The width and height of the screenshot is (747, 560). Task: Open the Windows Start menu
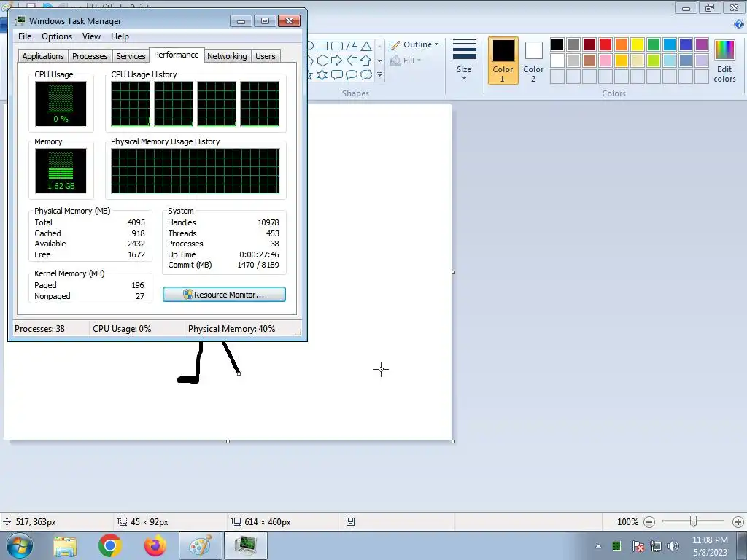(x=20, y=545)
